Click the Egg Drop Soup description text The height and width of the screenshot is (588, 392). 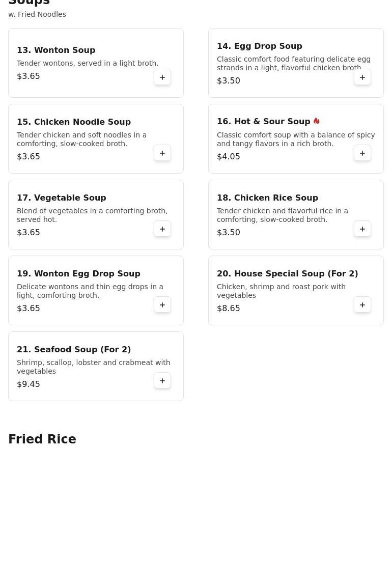click(293, 64)
